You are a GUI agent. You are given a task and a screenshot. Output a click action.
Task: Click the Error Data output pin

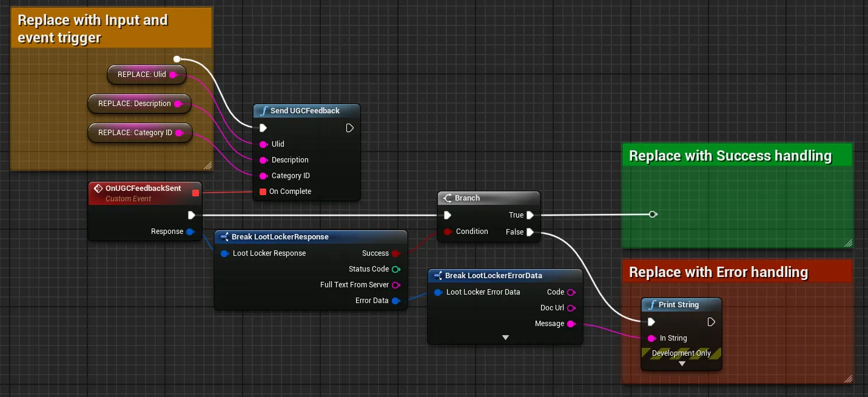(x=395, y=301)
